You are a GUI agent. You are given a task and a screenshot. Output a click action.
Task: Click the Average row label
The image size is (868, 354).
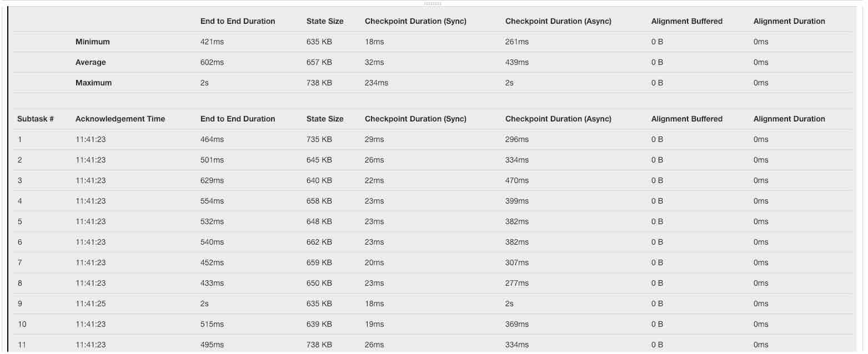(x=91, y=62)
